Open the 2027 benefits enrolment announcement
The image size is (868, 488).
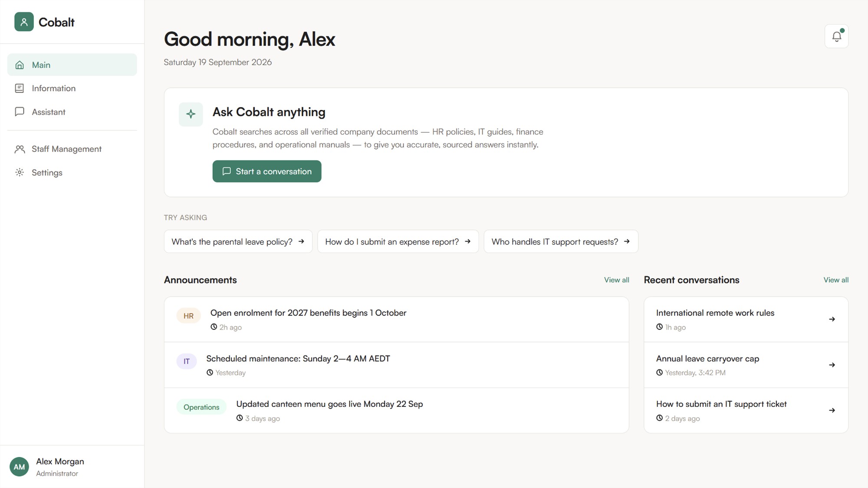point(396,319)
